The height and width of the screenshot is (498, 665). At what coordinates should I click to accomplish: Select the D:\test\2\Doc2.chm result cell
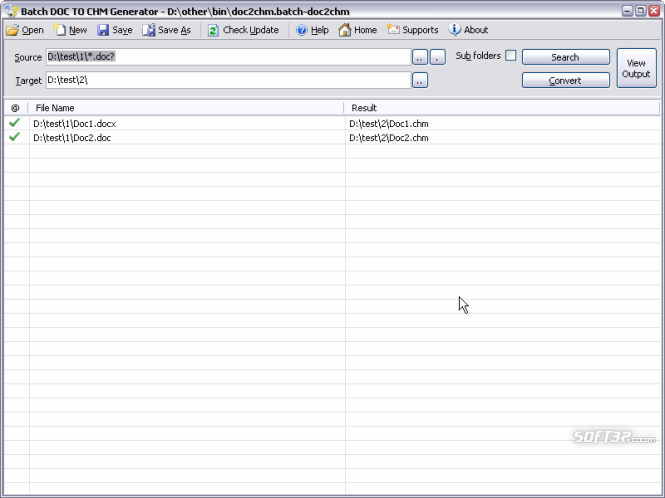point(389,138)
